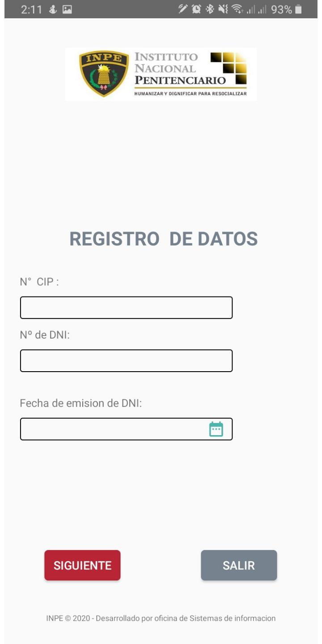Open the calendar date picker icon

[216, 429]
